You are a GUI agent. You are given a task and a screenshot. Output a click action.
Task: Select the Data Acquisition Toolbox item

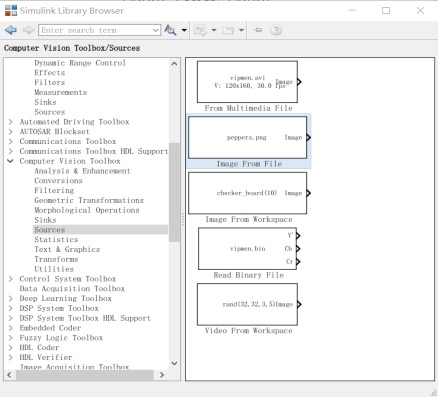click(x=72, y=288)
